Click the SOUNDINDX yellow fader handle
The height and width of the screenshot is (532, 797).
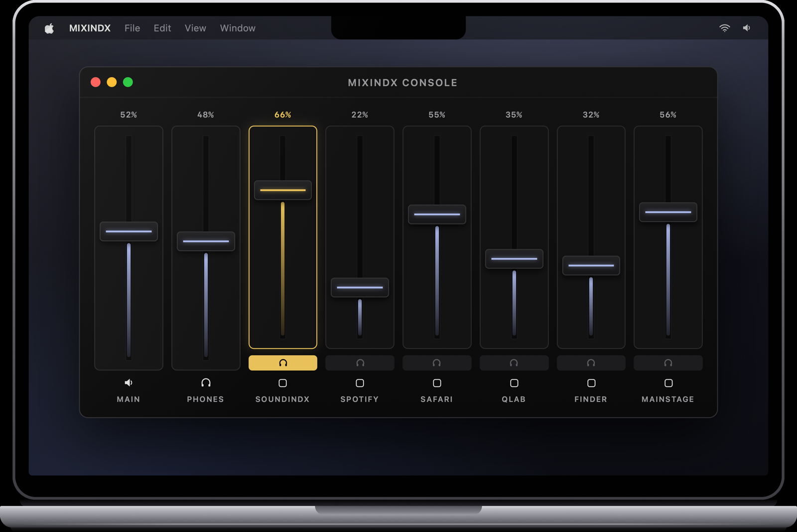[x=283, y=190]
